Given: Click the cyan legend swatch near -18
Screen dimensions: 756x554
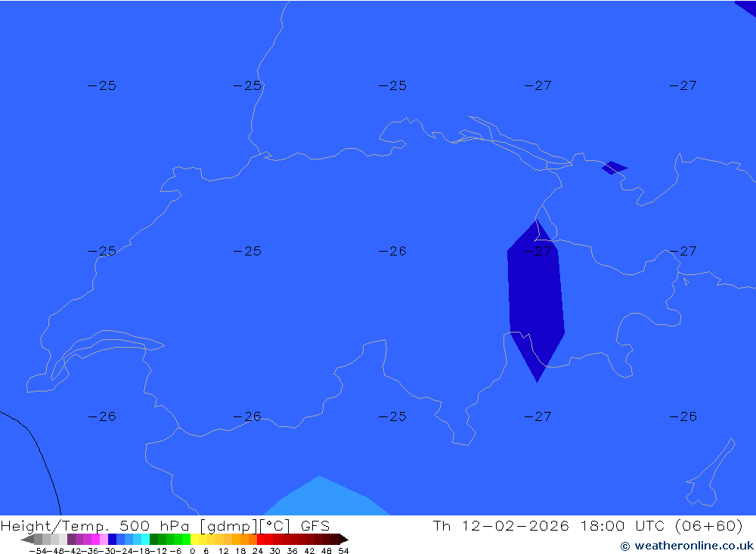Looking at the screenshot, I should click(145, 539).
